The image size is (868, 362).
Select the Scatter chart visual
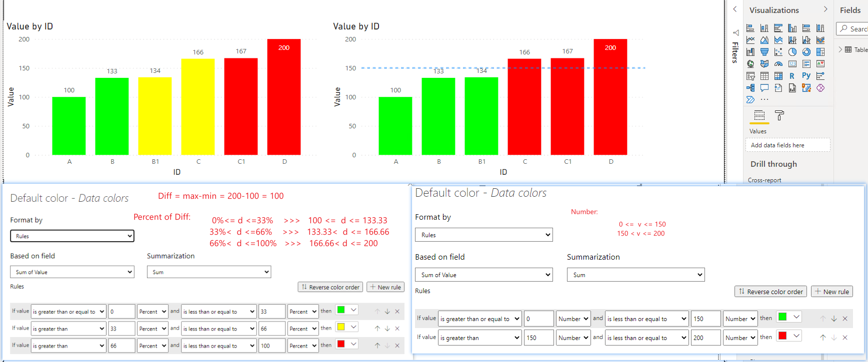click(x=778, y=52)
